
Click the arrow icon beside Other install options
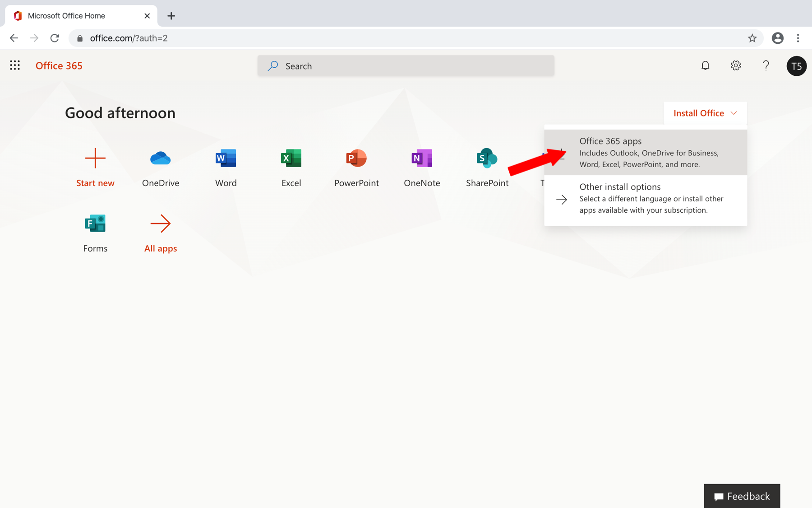tap(562, 199)
